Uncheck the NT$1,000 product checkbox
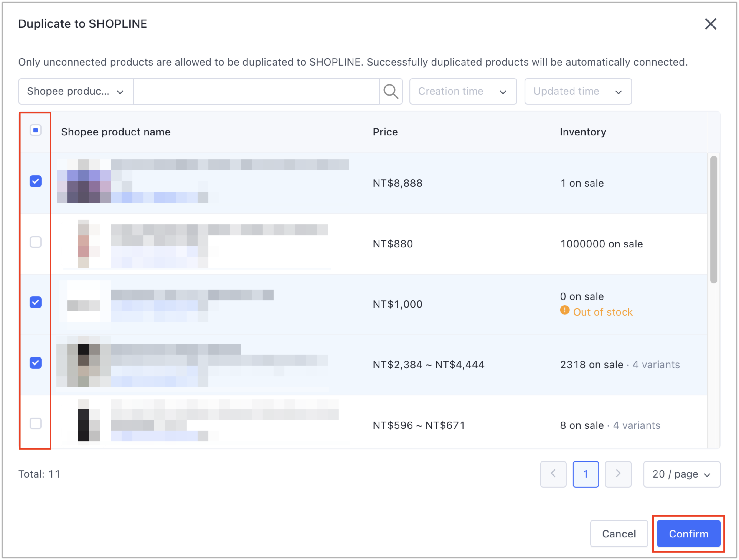The height and width of the screenshot is (560, 739). point(36,303)
